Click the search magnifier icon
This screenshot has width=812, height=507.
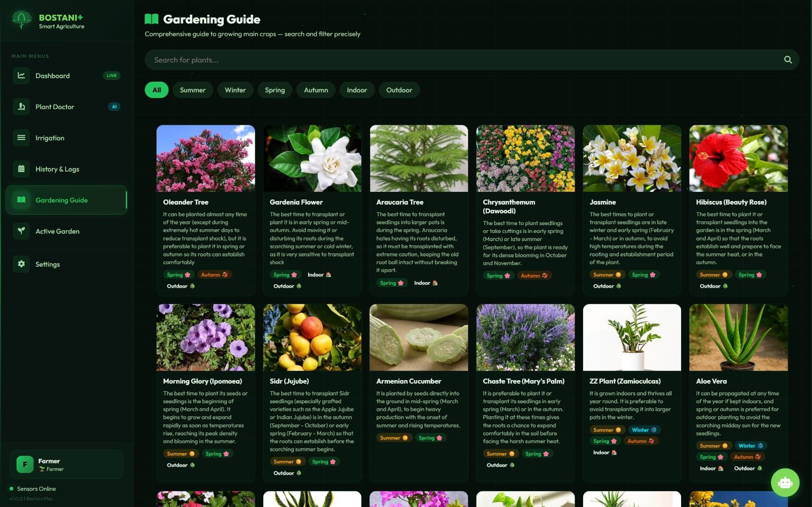(788, 60)
